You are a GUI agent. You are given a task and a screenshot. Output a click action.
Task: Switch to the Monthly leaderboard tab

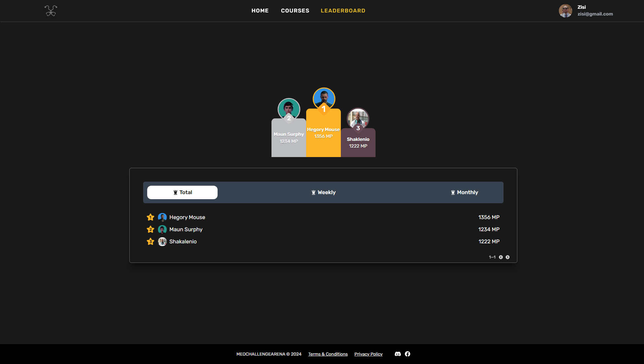tap(464, 192)
